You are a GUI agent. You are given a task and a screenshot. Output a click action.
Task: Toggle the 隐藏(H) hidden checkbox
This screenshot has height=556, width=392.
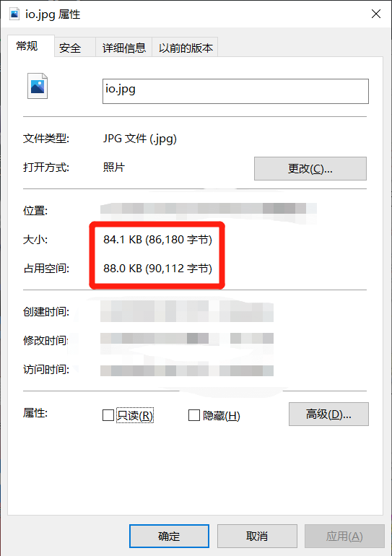pyautogui.click(x=194, y=415)
